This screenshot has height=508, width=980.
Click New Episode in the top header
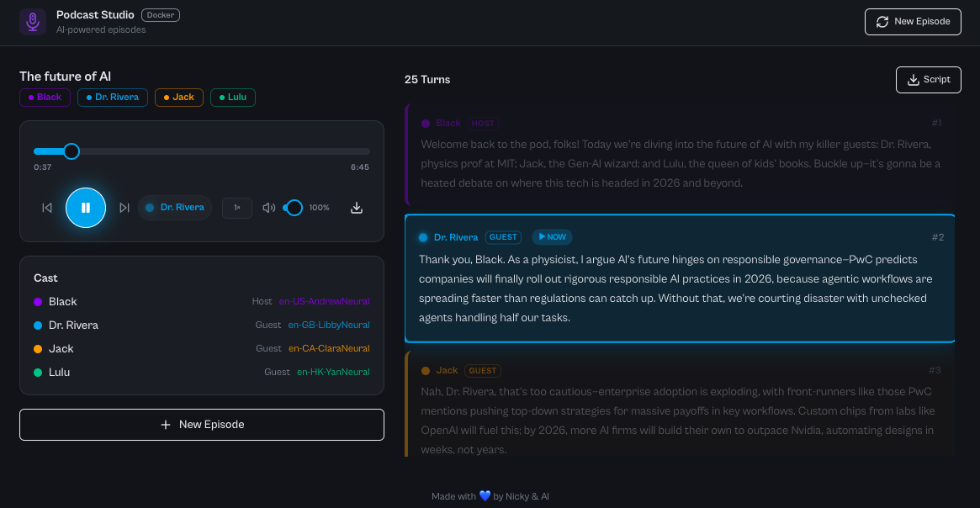coord(913,22)
